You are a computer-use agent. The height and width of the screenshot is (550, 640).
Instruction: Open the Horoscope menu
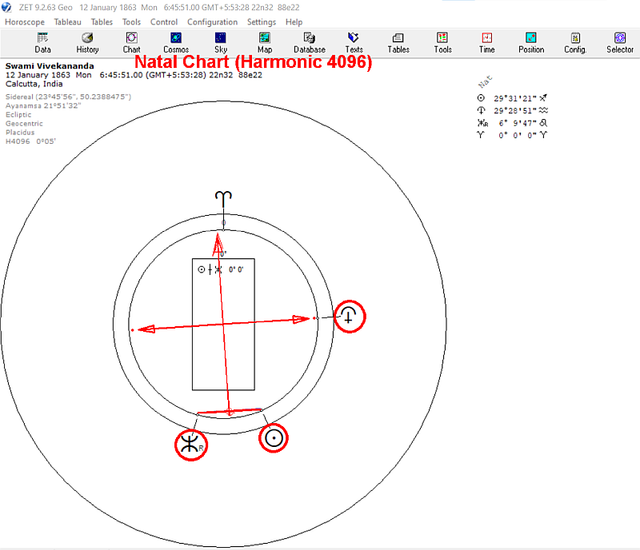pyautogui.click(x=24, y=22)
